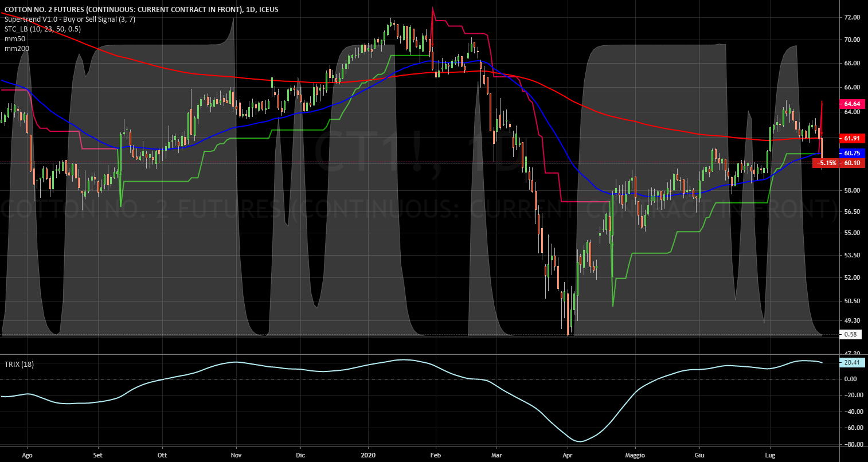
Task: Click the mm50 indicator label
Action: pos(15,38)
